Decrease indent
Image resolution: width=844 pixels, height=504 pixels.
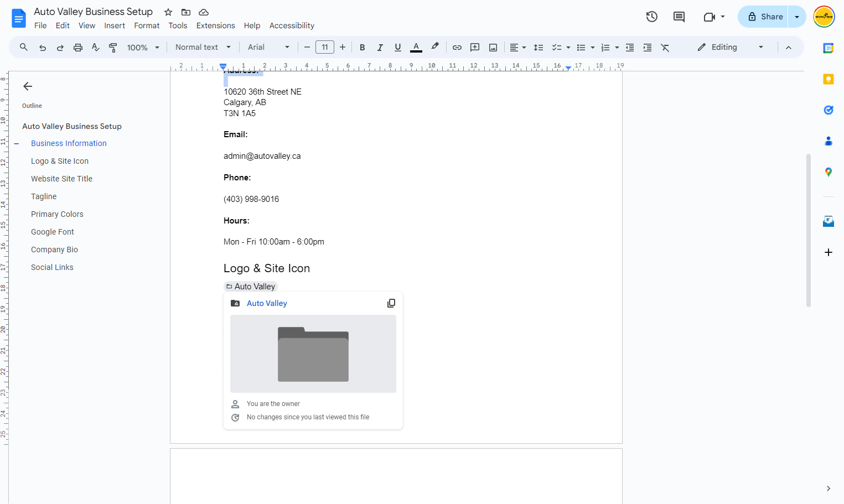pyautogui.click(x=630, y=48)
